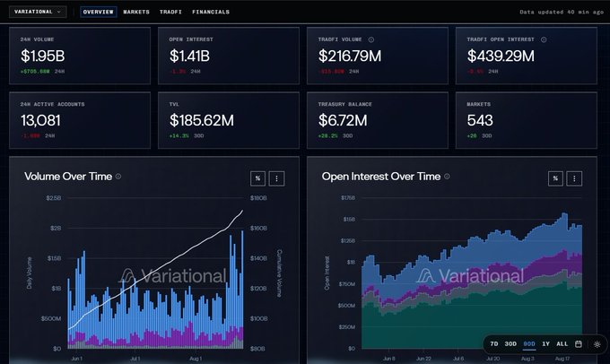
Task: Switch to the Overview tab
Action: click(x=99, y=12)
